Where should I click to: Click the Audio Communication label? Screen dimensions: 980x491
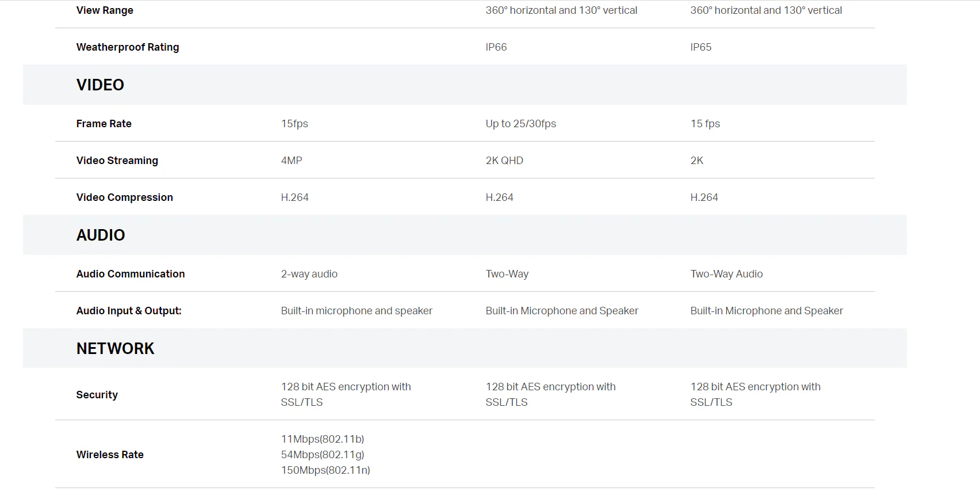[131, 274]
